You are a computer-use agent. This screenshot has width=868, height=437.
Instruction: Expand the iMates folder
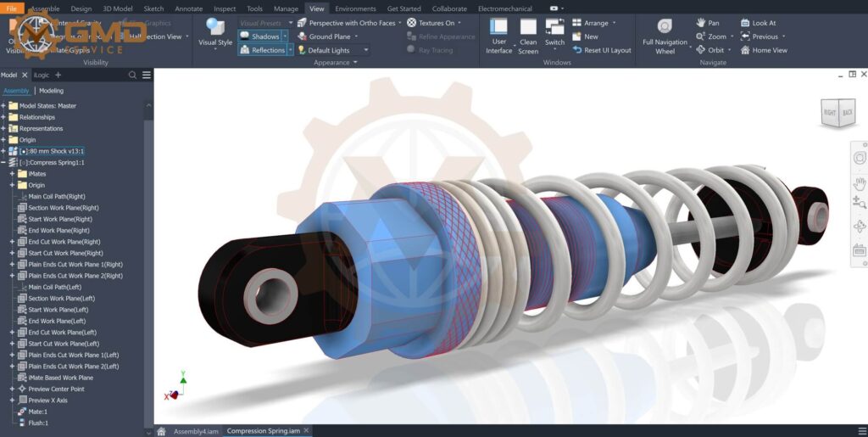pos(12,174)
